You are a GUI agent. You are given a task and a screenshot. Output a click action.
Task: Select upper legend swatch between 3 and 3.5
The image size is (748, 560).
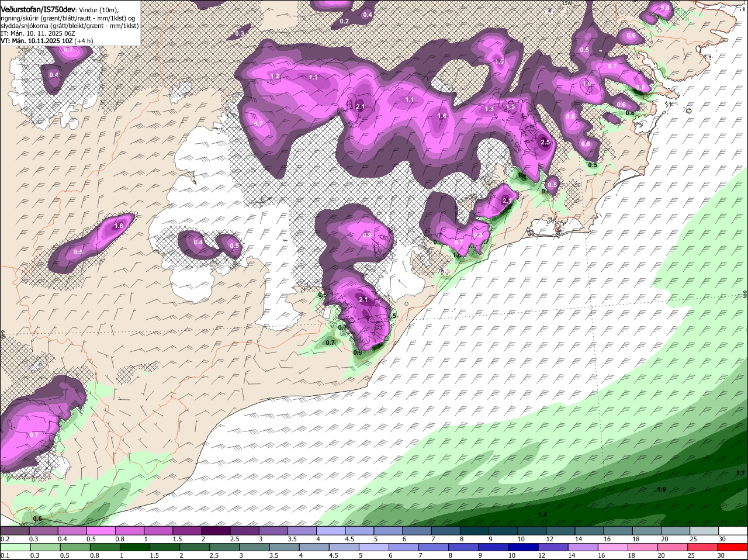click(274, 531)
